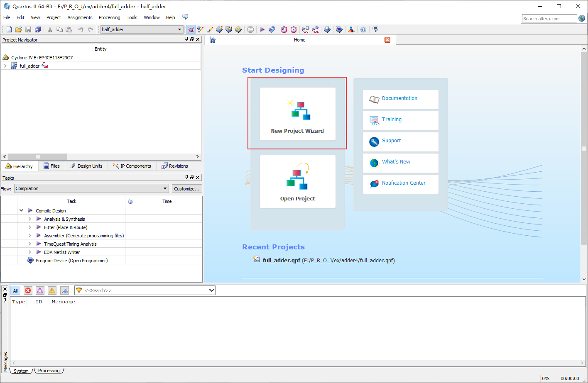Switch to the IP Components tab
Viewport: 588px width, 383px height.
132,166
